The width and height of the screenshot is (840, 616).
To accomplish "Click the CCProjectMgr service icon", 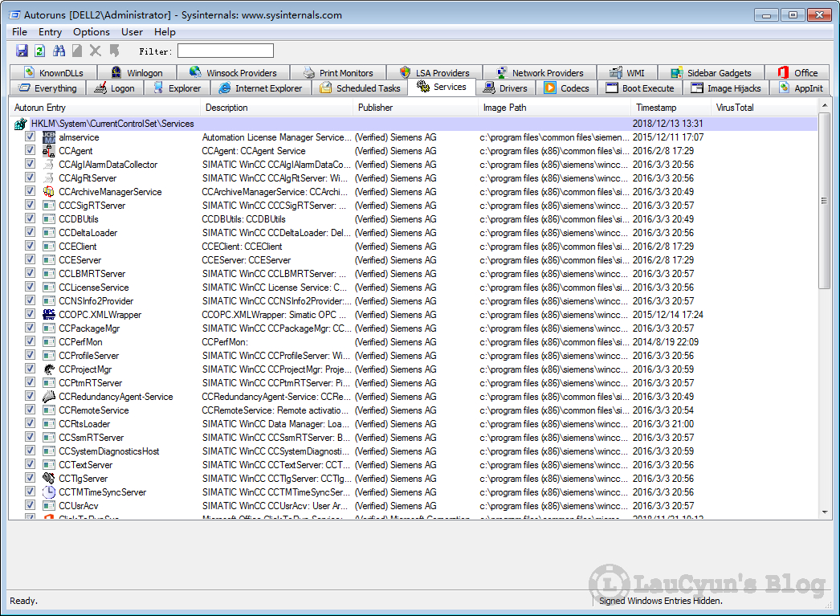I will tap(49, 369).
